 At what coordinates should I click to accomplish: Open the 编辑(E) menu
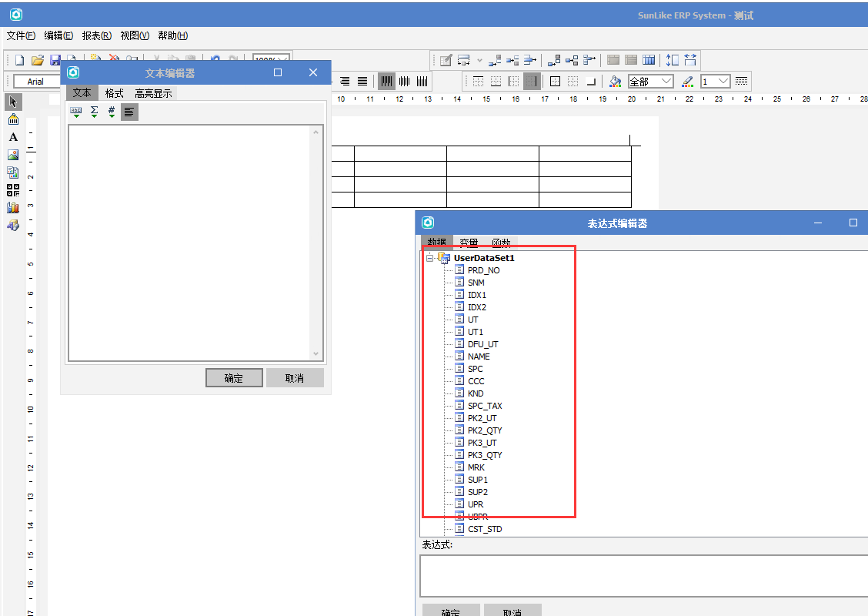point(58,35)
